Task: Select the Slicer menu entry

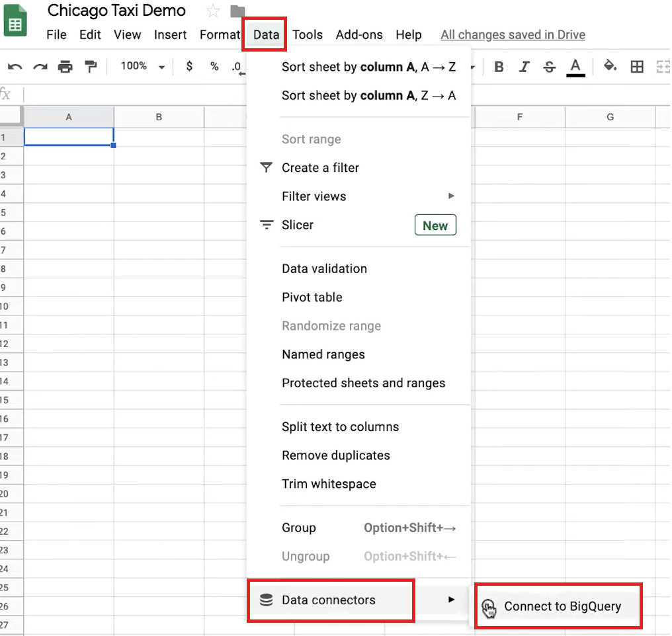Action: (359, 225)
